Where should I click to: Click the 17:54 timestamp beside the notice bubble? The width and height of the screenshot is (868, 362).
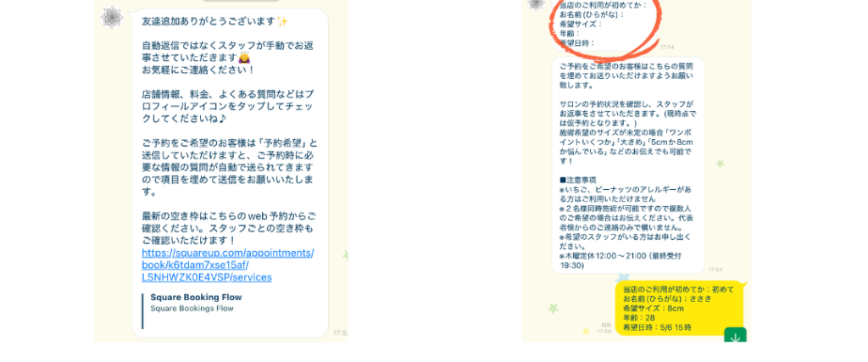pyautogui.click(x=715, y=270)
